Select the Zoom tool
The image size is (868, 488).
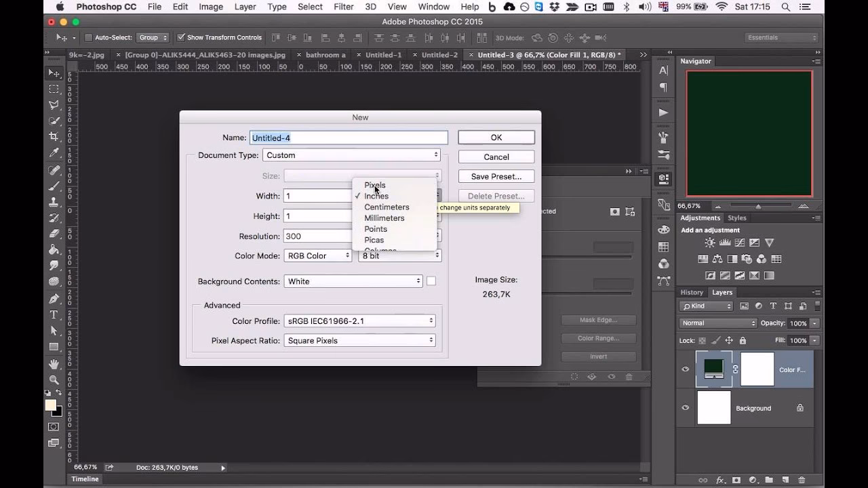54,378
